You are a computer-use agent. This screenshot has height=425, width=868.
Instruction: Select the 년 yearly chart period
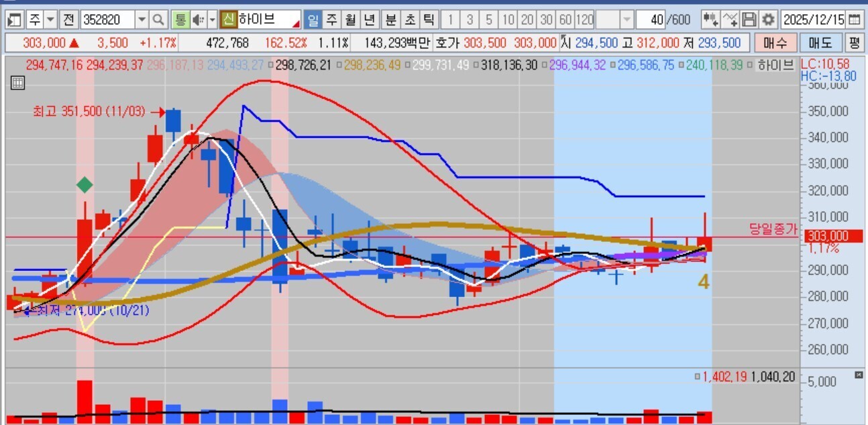[370, 19]
